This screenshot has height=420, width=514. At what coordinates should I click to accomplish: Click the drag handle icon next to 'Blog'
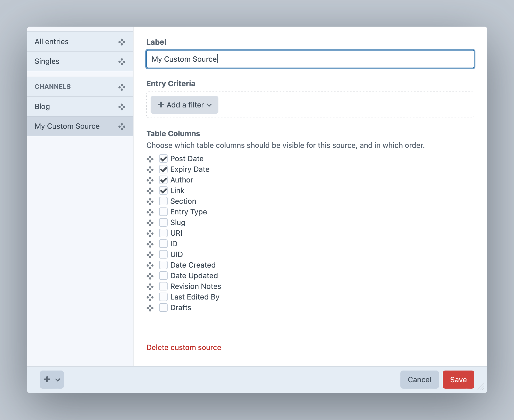122,106
